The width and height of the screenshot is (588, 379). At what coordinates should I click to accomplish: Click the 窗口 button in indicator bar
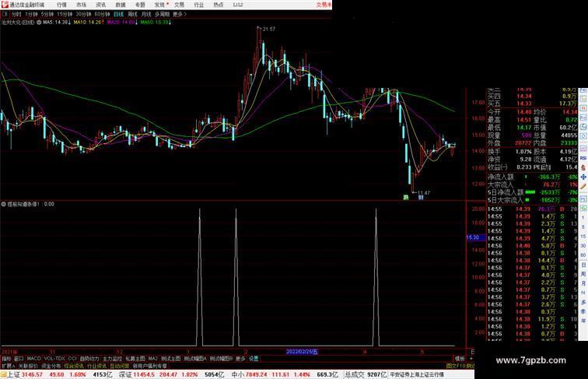(x=19, y=359)
